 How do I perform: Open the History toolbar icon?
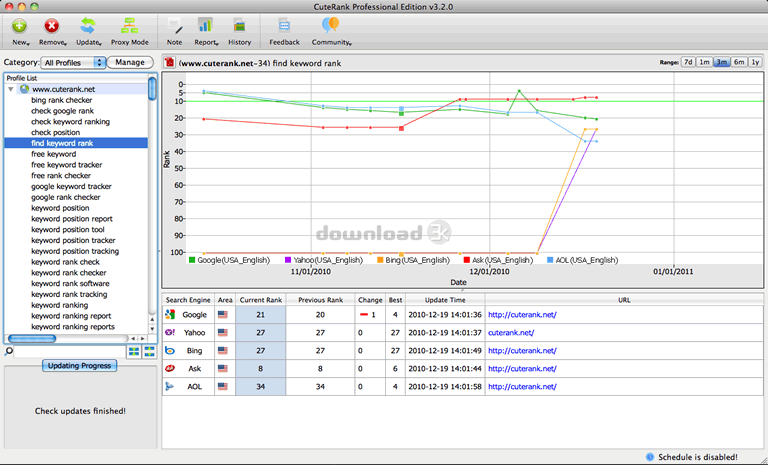pyautogui.click(x=240, y=26)
